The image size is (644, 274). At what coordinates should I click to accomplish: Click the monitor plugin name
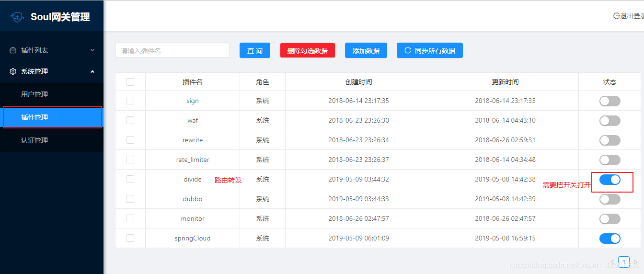pos(193,218)
